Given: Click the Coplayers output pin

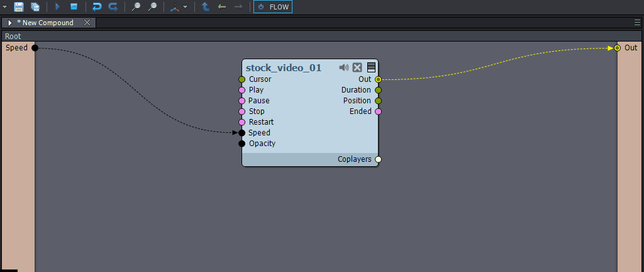Looking at the screenshot, I should tap(378, 159).
